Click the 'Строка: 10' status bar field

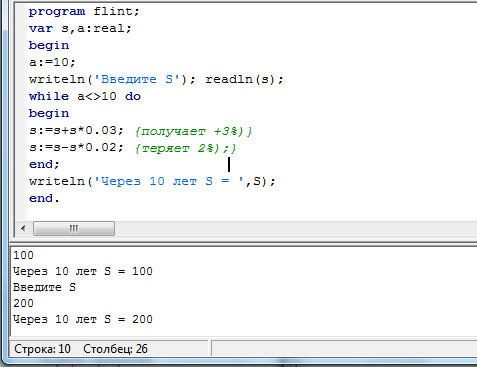(42, 349)
